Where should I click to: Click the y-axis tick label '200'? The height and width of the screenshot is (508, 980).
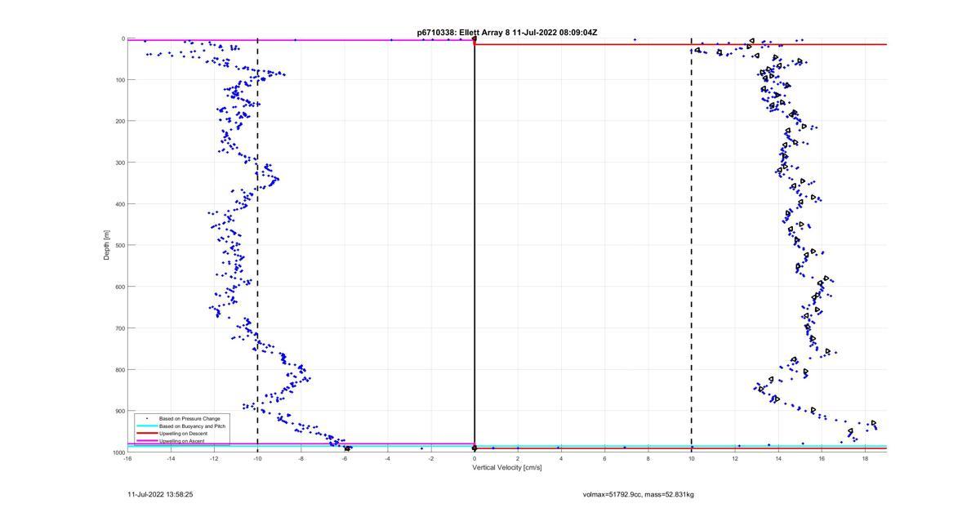[119, 121]
